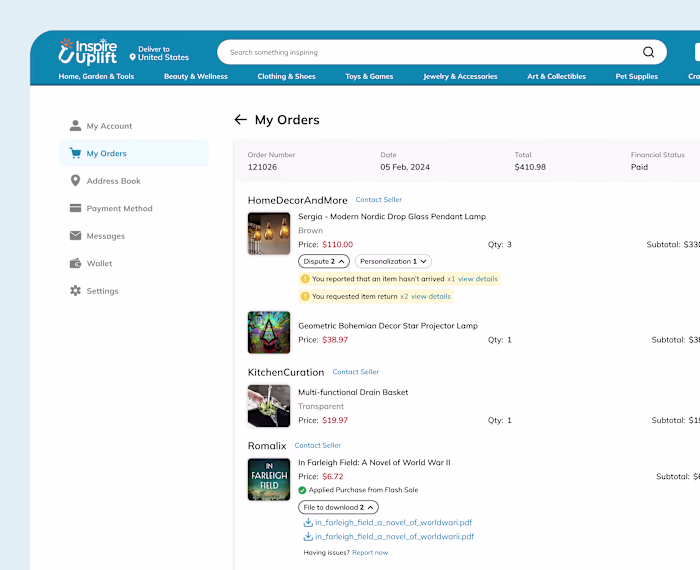The width and height of the screenshot is (700, 570).
Task: Collapse the File to download 2 expander
Action: 338,508
